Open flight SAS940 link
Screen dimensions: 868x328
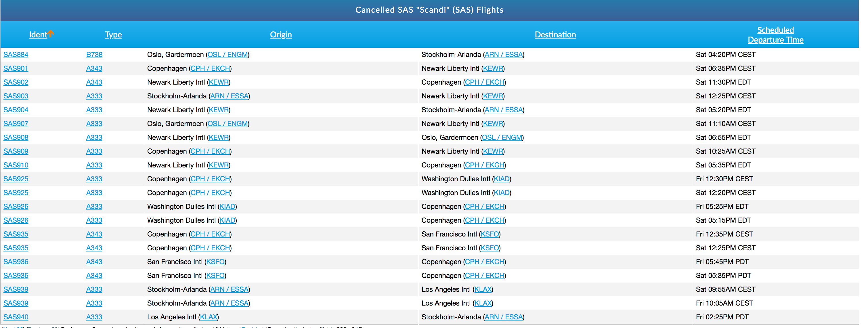pos(16,317)
